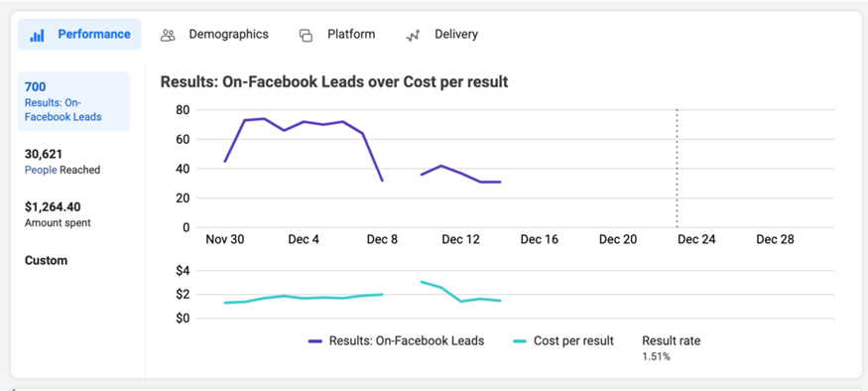Open the Custom metric option
The width and height of the screenshot is (868, 391).
(46, 260)
